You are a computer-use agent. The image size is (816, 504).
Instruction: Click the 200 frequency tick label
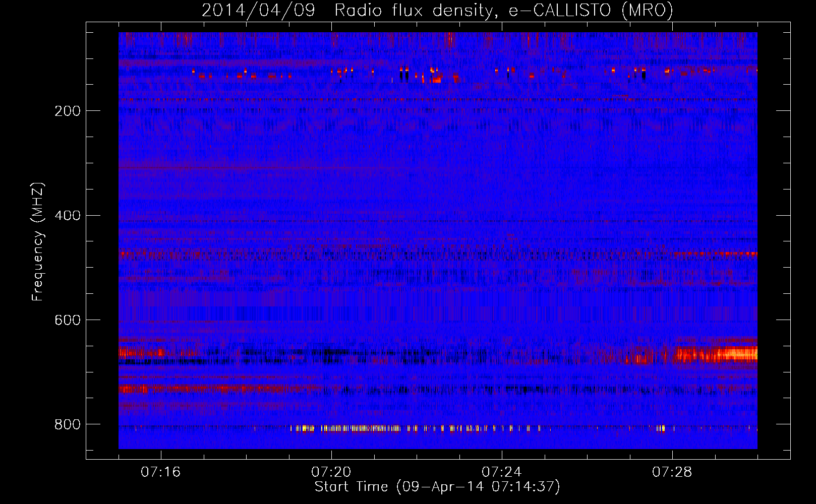[x=68, y=111]
